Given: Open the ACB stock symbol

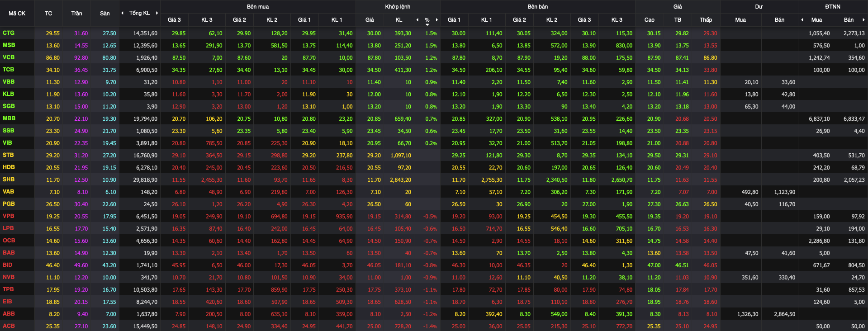Looking at the screenshot, I should tap(9, 326).
